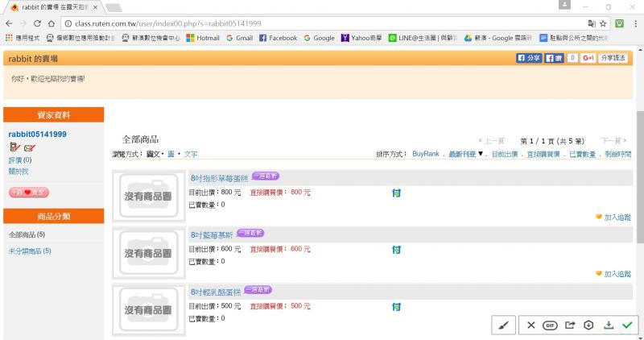Click the mail envelope icon under seller name
The image size is (644, 340).
pos(30,147)
